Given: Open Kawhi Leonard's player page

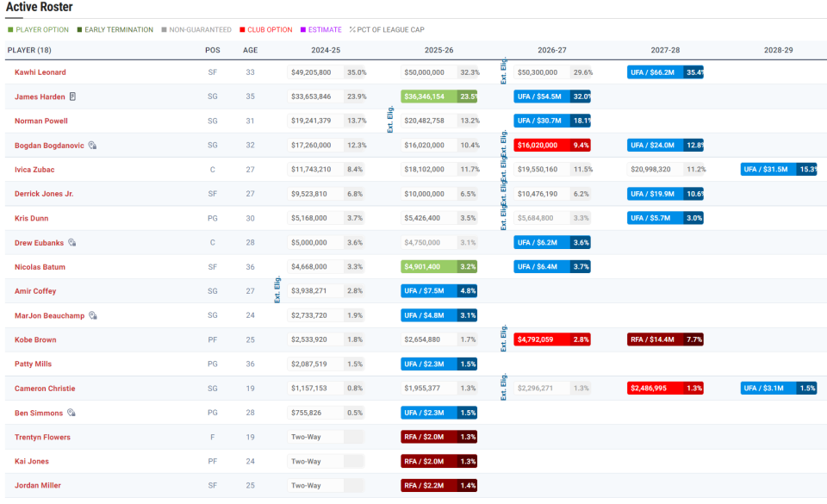Looking at the screenshot, I should tap(40, 72).
